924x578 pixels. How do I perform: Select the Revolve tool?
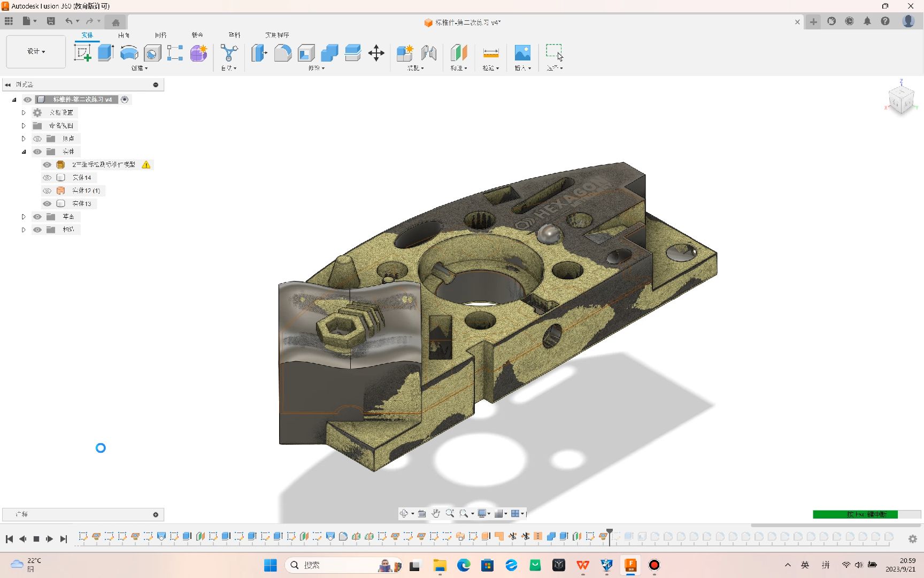point(129,52)
